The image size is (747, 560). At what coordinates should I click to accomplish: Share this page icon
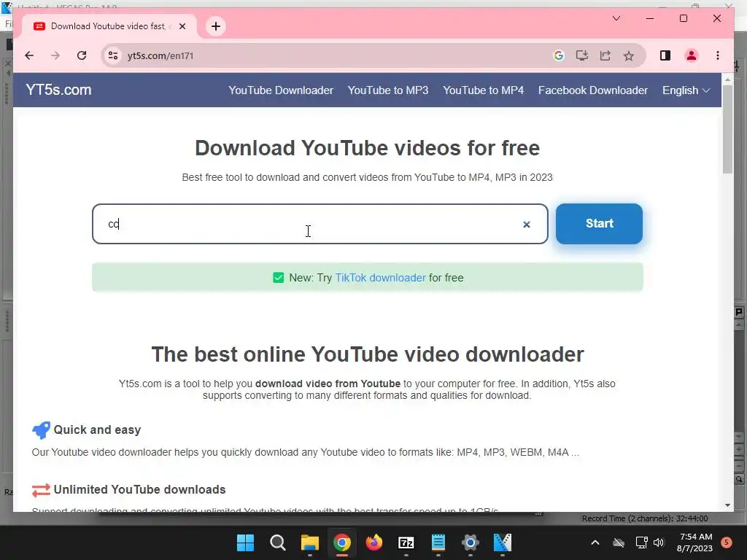pyautogui.click(x=605, y=55)
